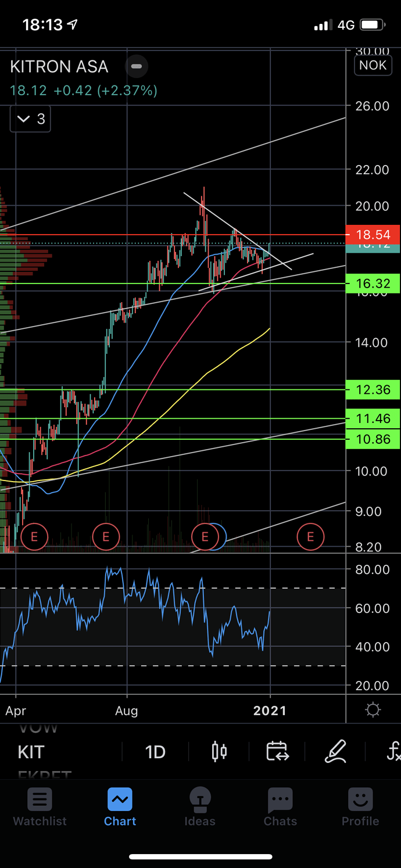The height and width of the screenshot is (868, 401).
Task: Tap the 2021 date axis label
Action: pos(270,711)
